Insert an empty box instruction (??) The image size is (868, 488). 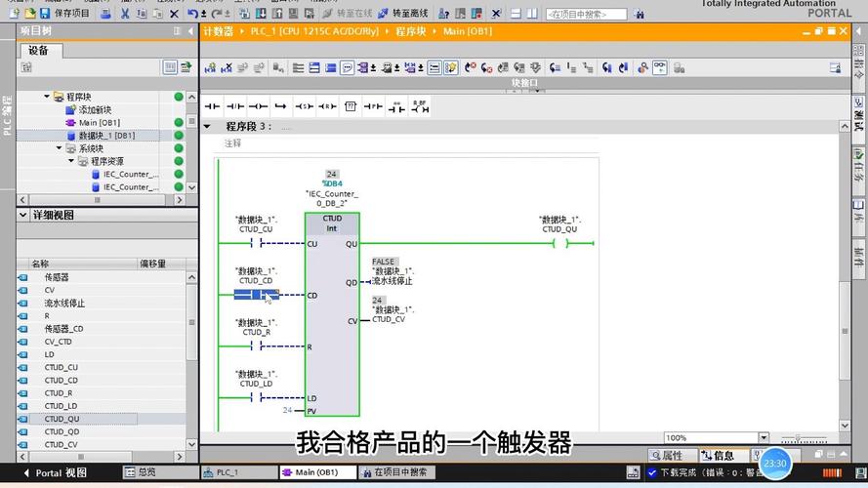351,106
